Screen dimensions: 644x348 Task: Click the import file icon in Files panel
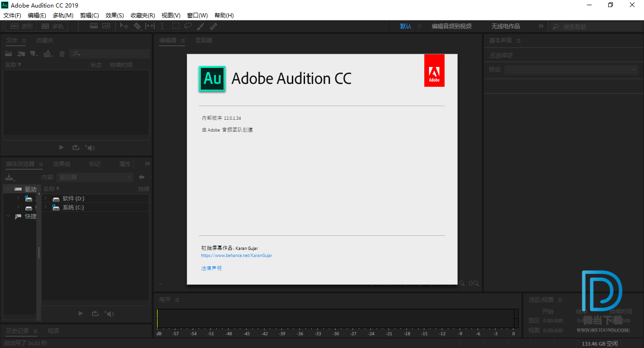tap(21, 54)
